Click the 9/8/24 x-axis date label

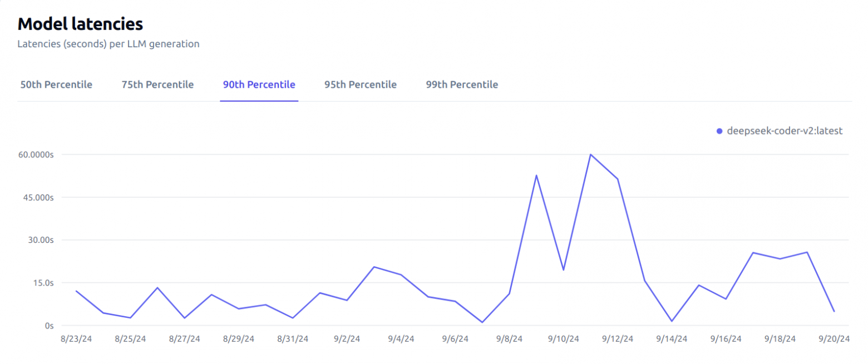pyautogui.click(x=509, y=339)
